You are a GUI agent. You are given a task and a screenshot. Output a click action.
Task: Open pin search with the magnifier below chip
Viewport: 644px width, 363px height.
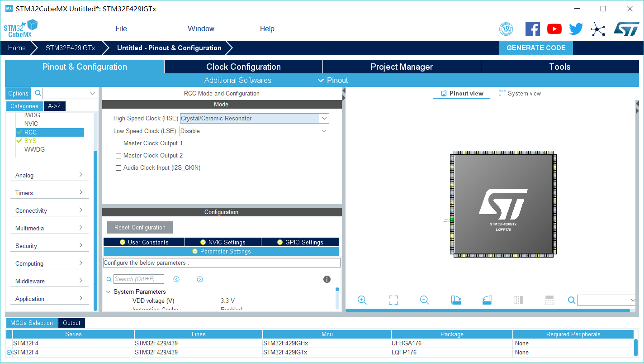[x=571, y=300]
